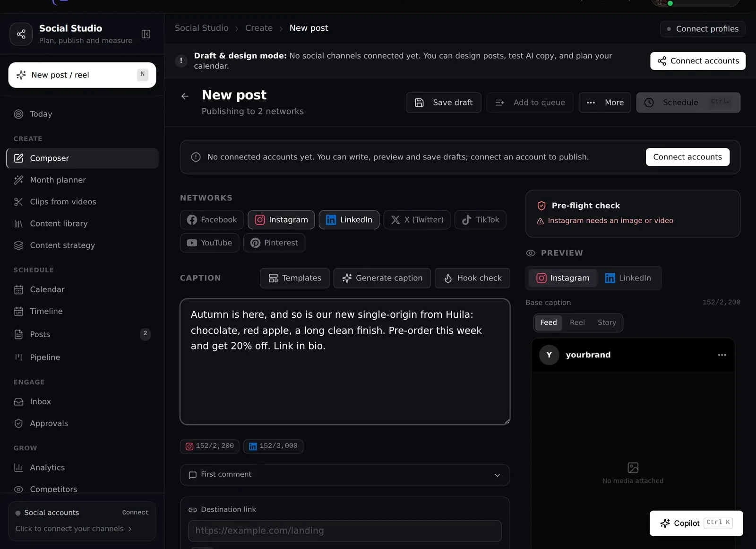Click into the caption text area
The height and width of the screenshot is (549, 756).
click(345, 362)
